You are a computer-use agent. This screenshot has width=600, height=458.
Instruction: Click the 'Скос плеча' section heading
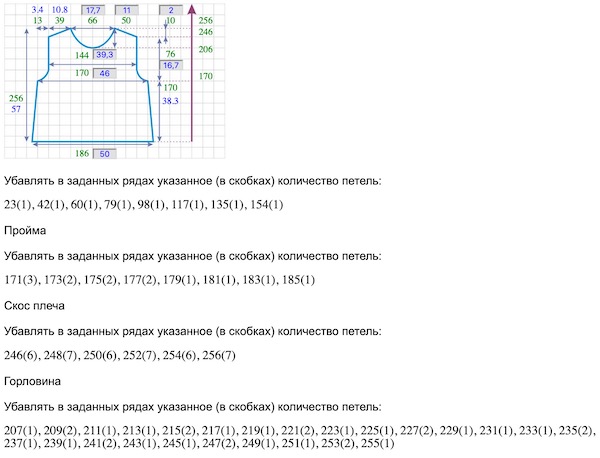click(35, 305)
